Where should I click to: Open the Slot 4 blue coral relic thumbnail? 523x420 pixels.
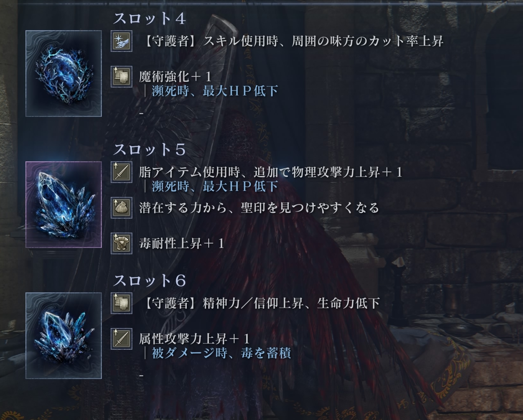tap(64, 73)
